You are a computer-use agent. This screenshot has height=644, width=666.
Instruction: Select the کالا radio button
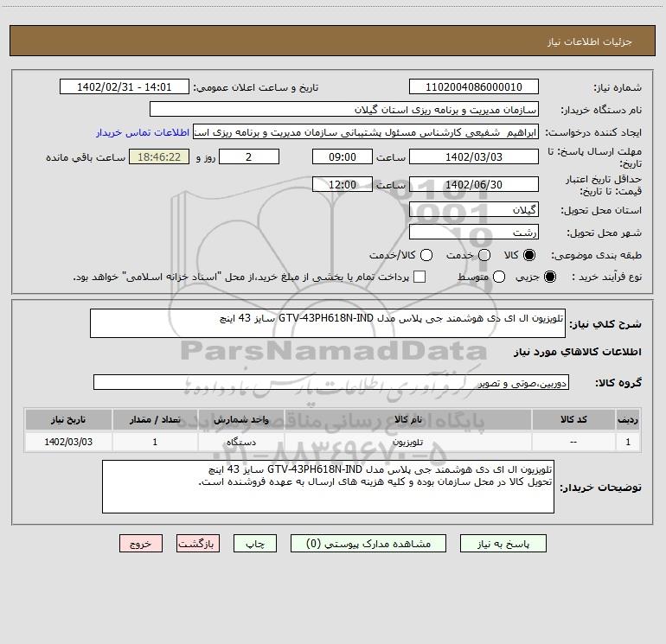coord(529,255)
